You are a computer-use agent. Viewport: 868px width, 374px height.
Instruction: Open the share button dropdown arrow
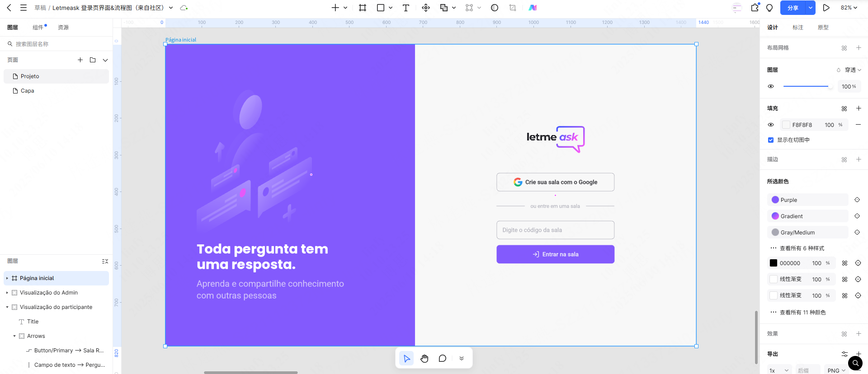811,8
